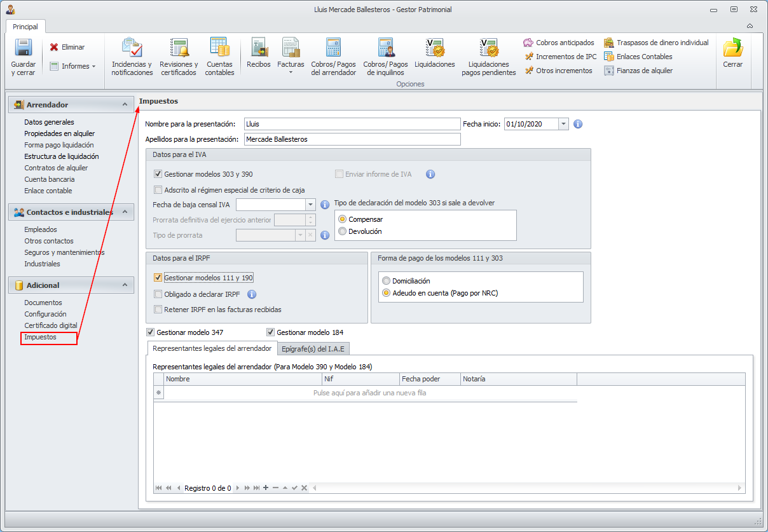Click info icon next to Fecha inicio
The image size is (768, 532).
[x=578, y=124]
